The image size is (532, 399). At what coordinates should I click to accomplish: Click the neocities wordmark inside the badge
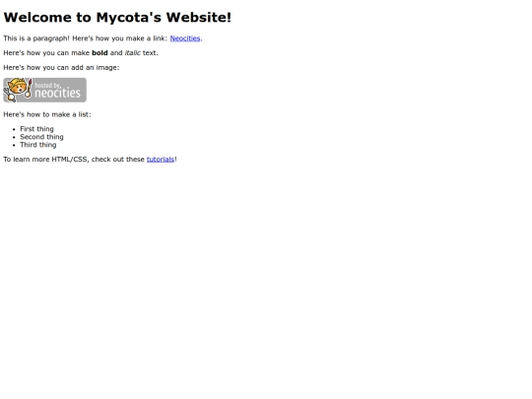[x=58, y=93]
